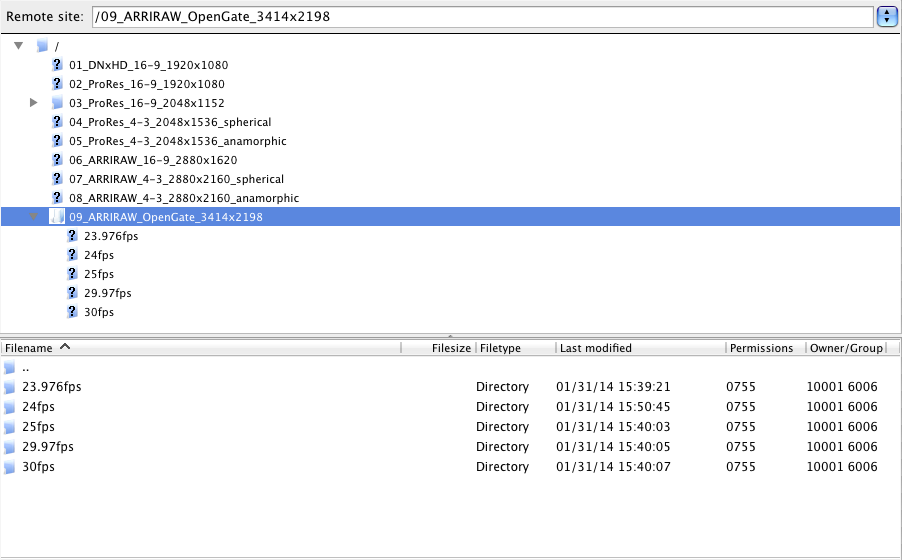Select the 25fps row in file list
The image size is (902, 560).
(450, 427)
